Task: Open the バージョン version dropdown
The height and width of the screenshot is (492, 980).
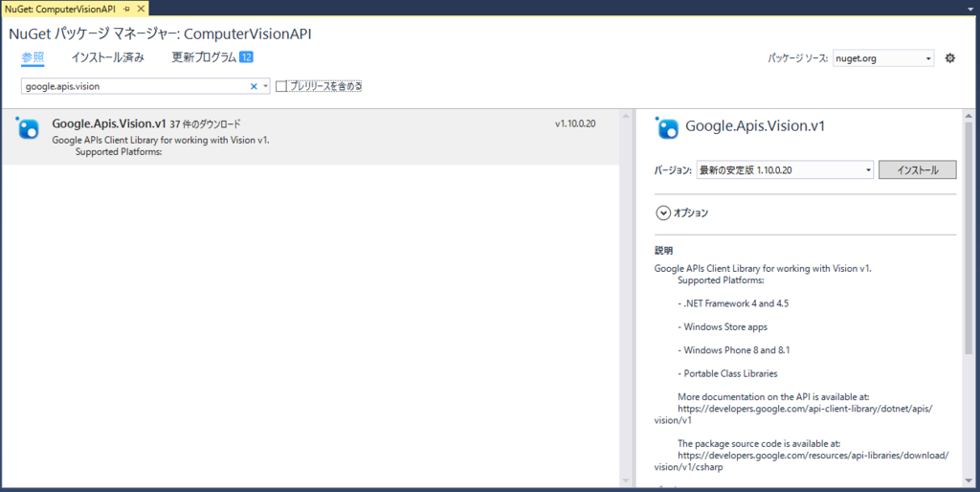Action: pyautogui.click(x=785, y=170)
